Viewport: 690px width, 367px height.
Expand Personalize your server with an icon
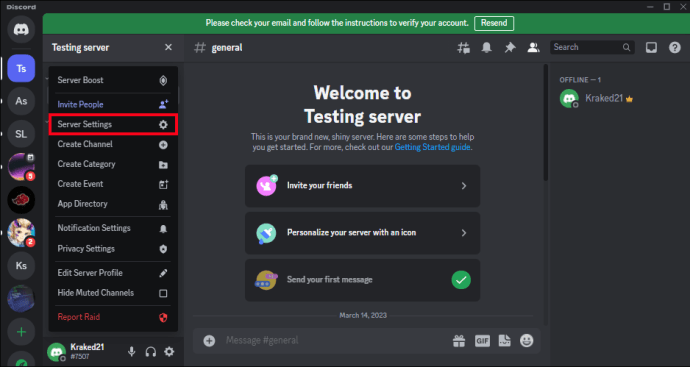point(363,233)
